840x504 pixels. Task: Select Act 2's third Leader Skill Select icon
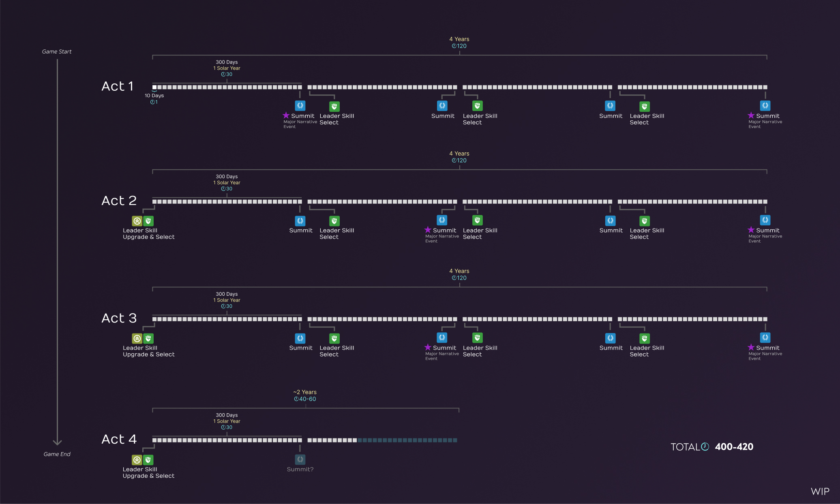click(645, 221)
